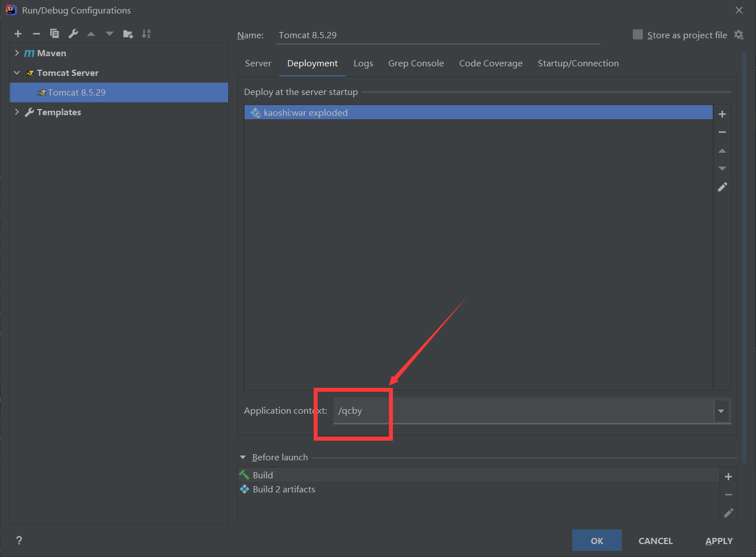
Task: Enable Store as project file checkbox
Action: 638,34
